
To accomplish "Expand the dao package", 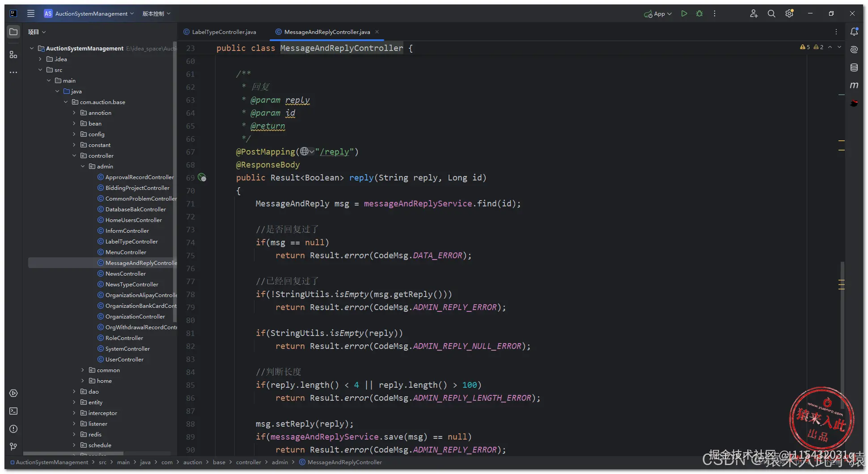I will 74,391.
